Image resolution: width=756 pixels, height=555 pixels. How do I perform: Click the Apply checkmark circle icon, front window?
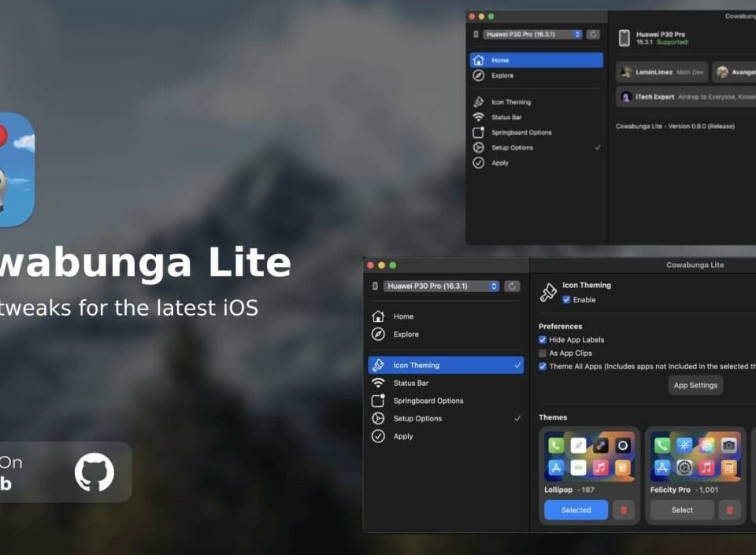pos(379,436)
